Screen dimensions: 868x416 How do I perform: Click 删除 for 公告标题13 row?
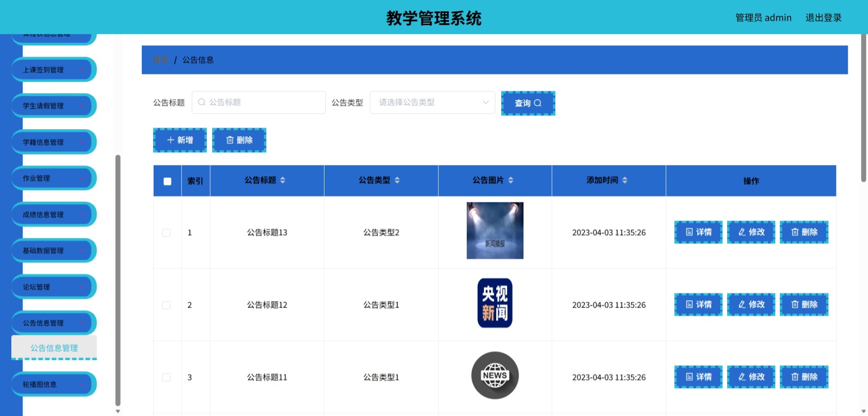click(804, 232)
